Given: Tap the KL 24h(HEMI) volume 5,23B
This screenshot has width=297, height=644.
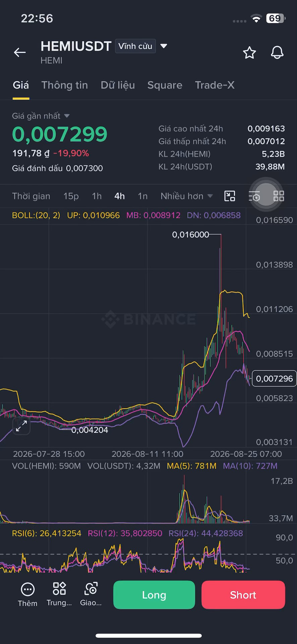Looking at the screenshot, I should point(274,154).
